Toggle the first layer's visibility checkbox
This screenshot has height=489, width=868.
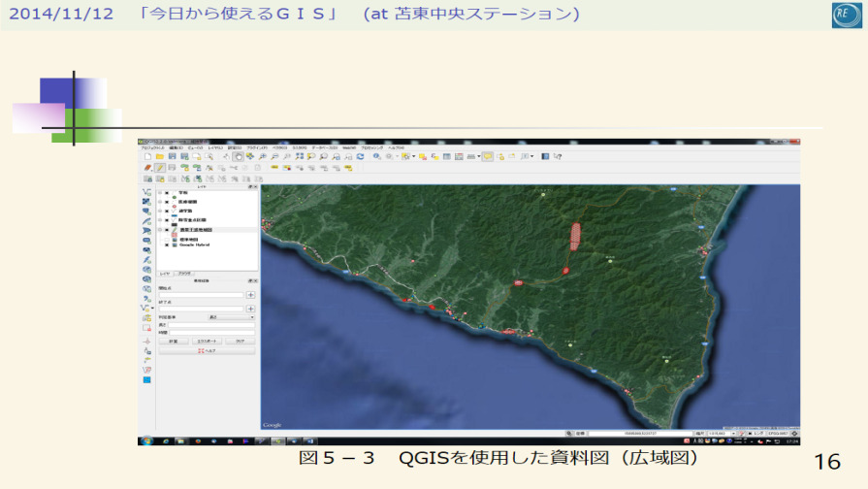167,194
